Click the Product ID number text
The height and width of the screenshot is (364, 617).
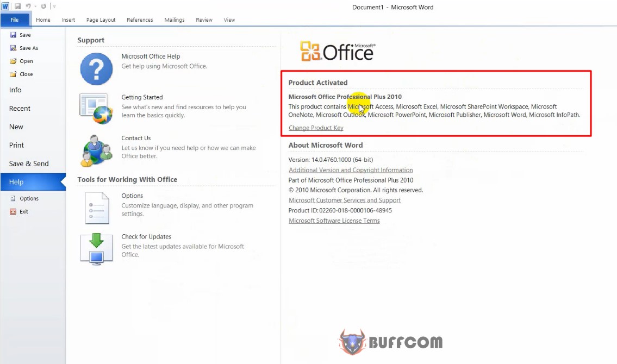tap(340, 210)
